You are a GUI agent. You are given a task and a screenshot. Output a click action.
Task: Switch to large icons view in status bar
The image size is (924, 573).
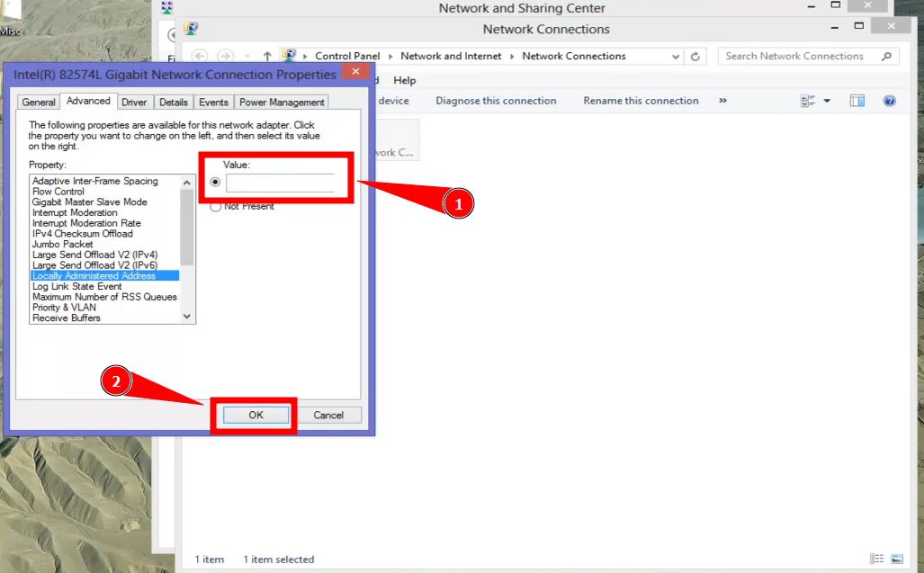coord(896,559)
